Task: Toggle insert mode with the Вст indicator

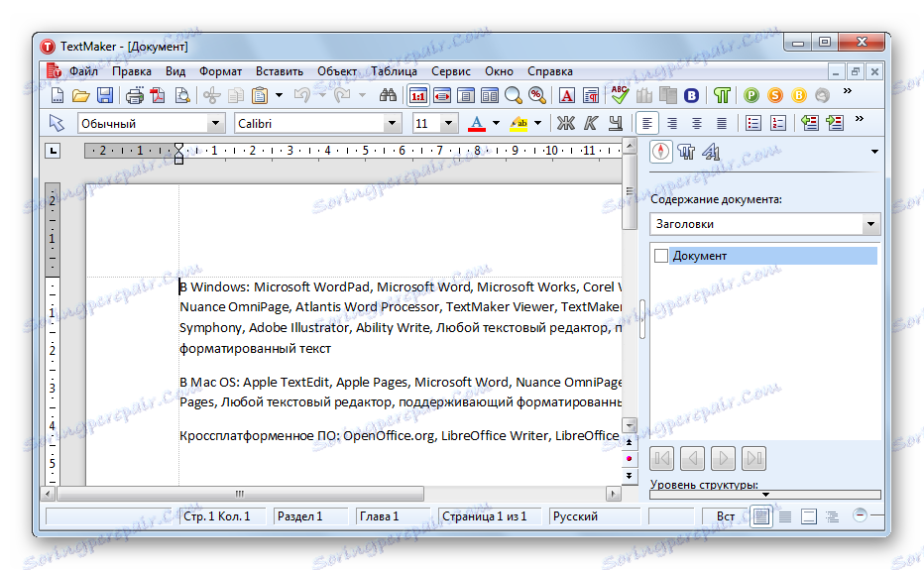Action: tap(725, 516)
